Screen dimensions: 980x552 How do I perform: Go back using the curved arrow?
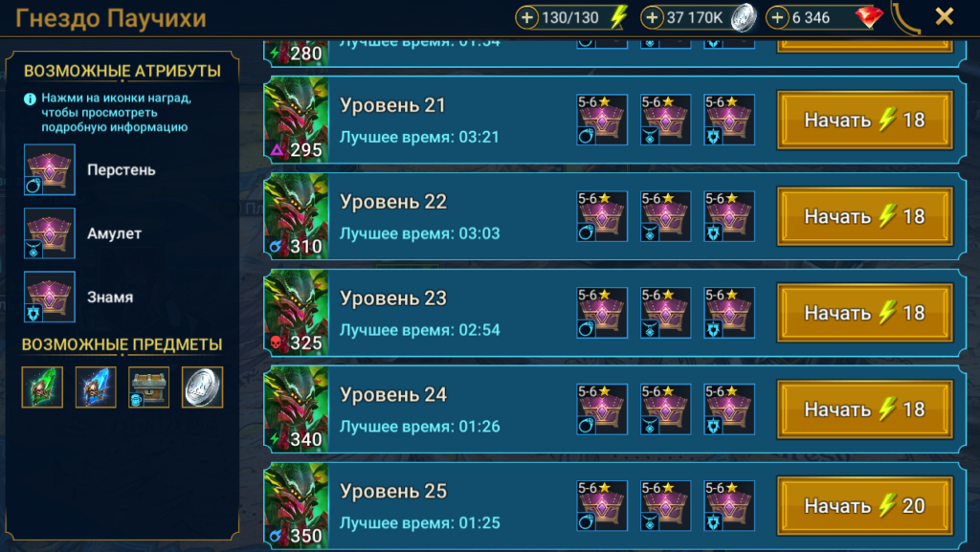click(x=906, y=17)
